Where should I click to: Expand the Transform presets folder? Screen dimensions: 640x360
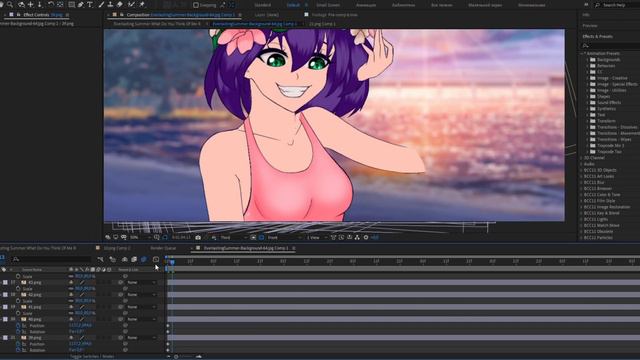[587, 121]
